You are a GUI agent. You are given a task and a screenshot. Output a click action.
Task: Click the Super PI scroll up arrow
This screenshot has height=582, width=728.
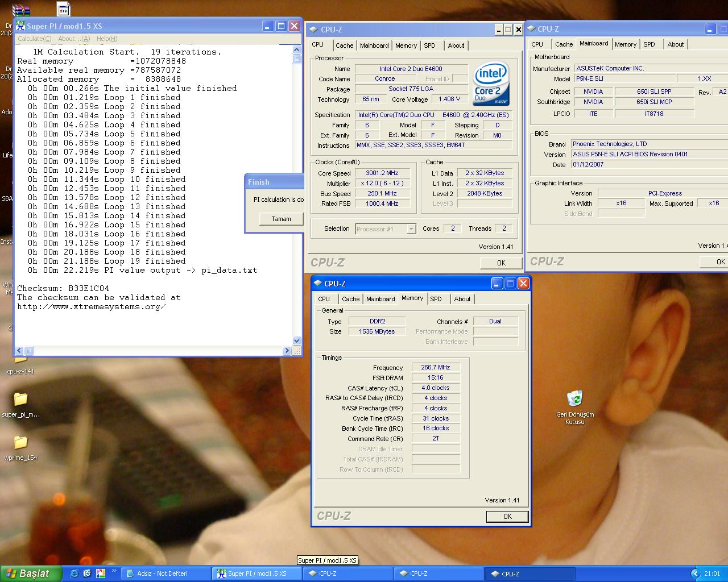[x=296, y=50]
